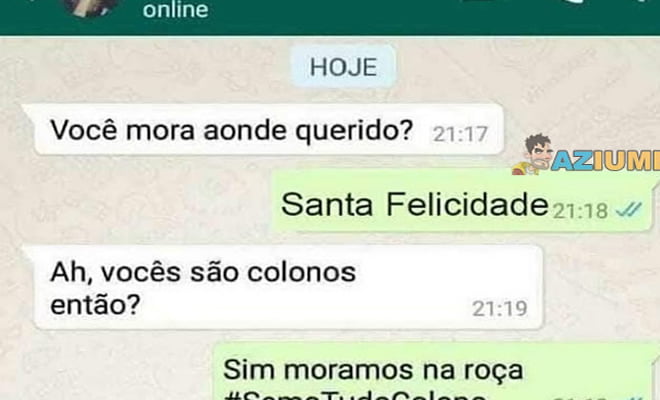
Task: Tap the HOJE date chip
Action: (x=343, y=67)
